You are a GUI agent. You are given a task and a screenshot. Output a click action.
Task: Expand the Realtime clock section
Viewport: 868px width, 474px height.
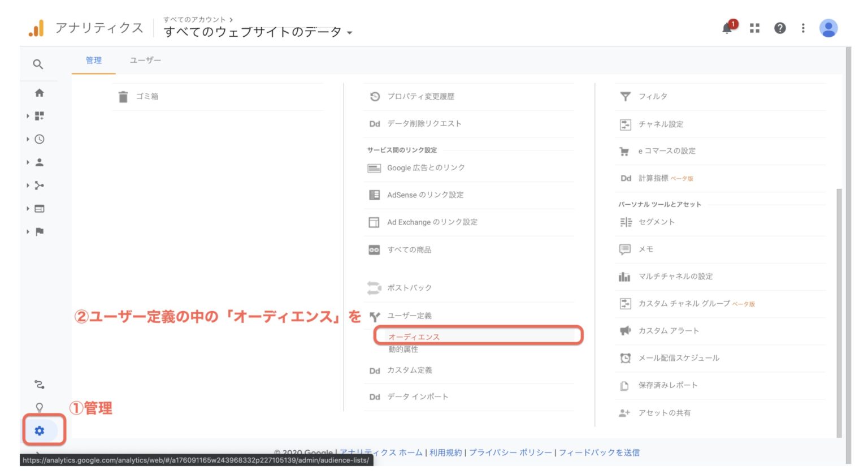click(x=39, y=139)
